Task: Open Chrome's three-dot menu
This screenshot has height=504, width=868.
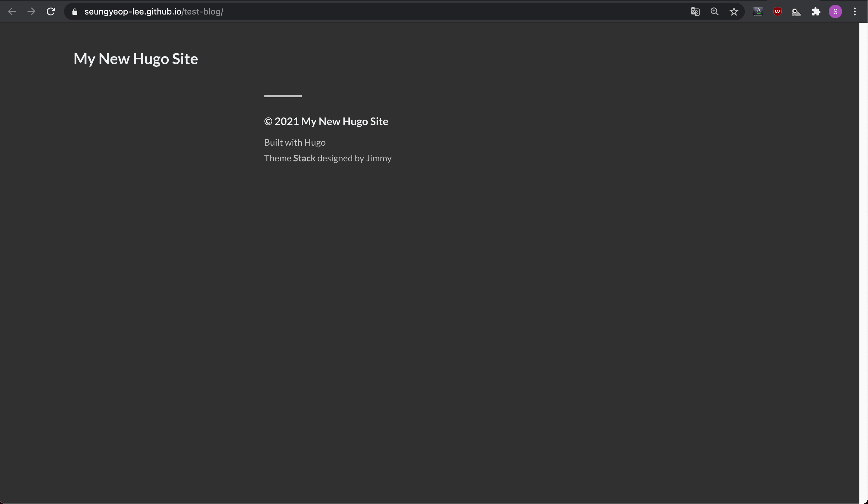Action: tap(854, 12)
